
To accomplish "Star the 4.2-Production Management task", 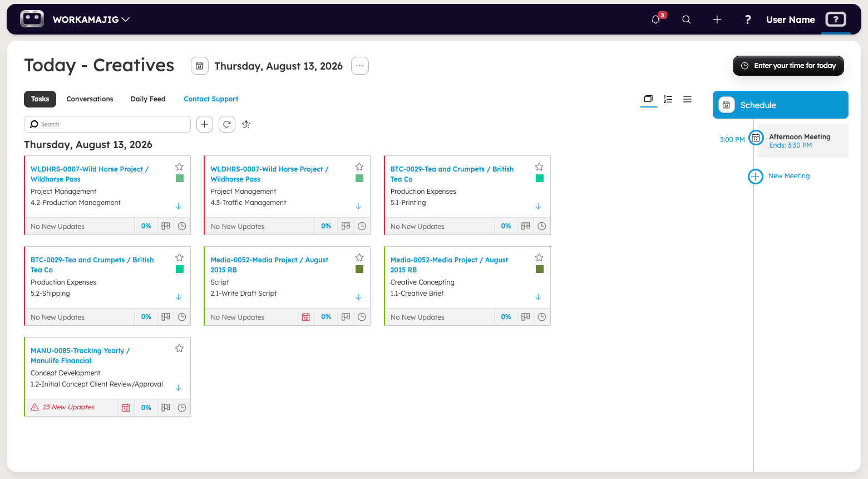I will click(179, 167).
